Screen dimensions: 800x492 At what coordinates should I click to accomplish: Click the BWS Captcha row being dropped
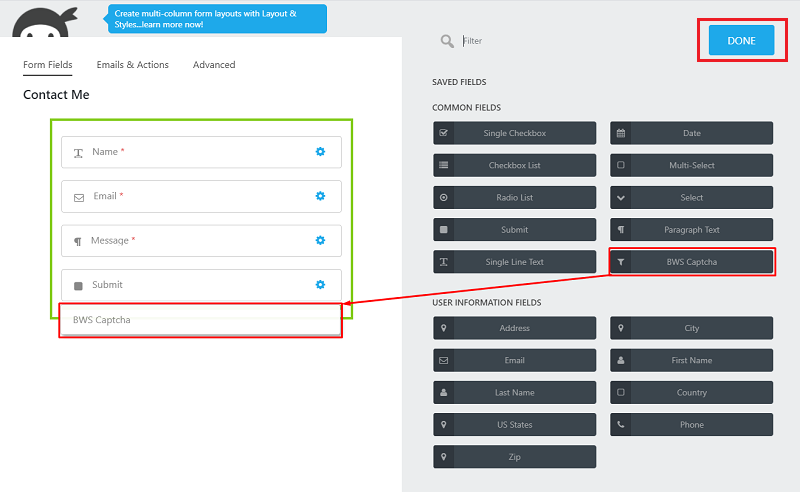tap(201, 320)
